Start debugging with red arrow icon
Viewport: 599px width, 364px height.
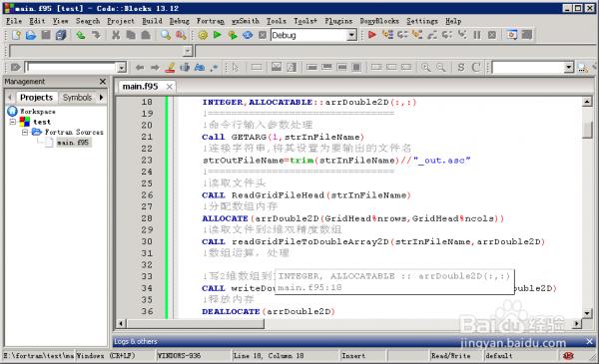point(371,35)
